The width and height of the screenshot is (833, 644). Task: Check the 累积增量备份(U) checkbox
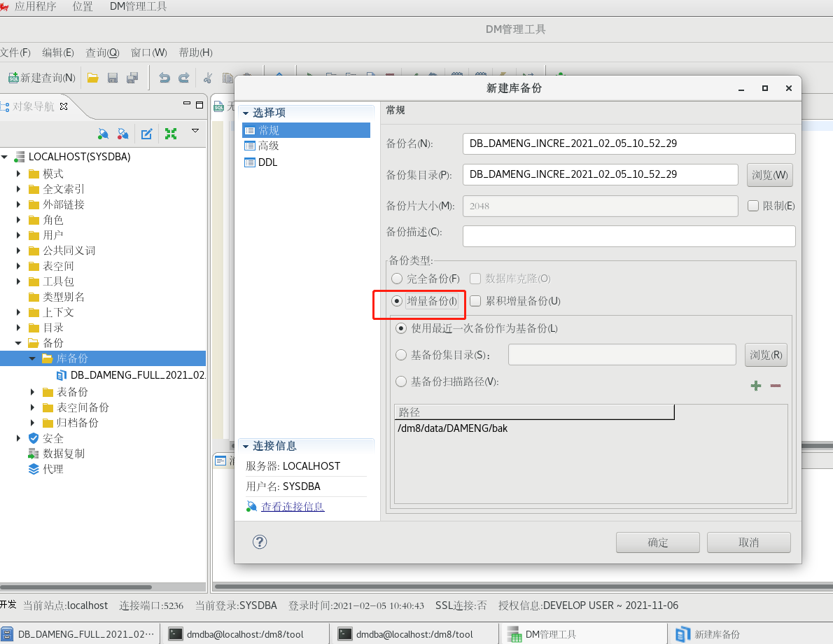[x=475, y=301]
